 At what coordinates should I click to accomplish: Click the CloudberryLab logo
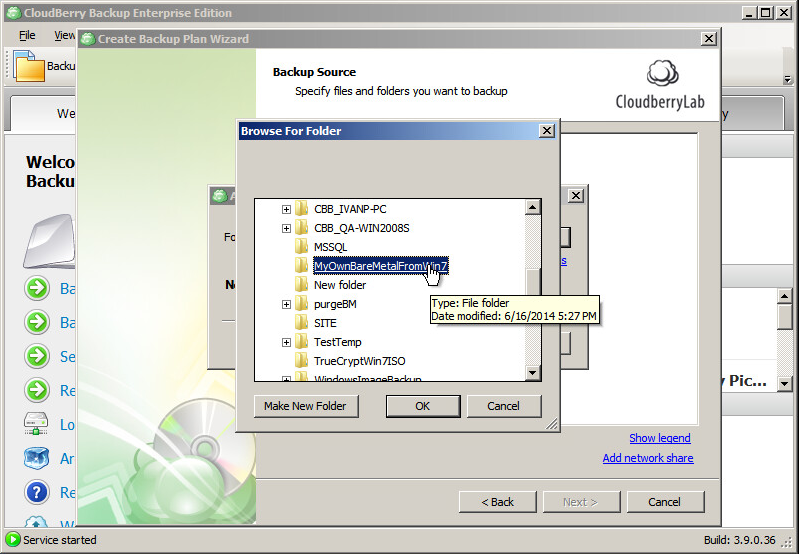[660, 85]
